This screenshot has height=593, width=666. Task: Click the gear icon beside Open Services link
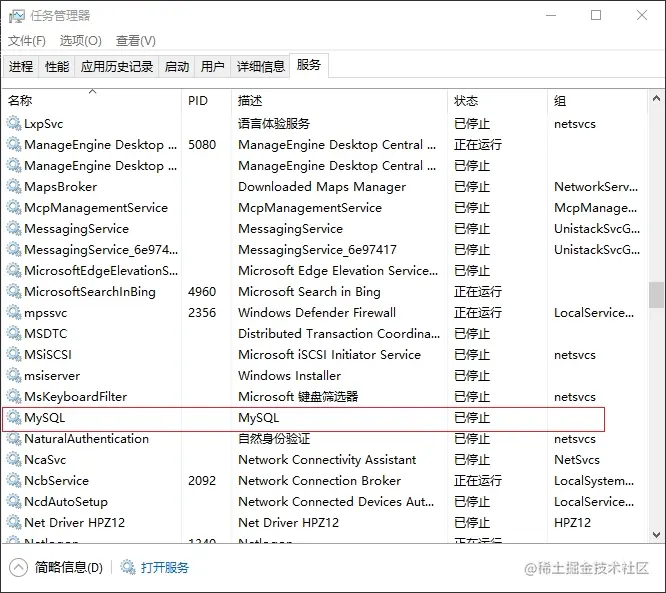coord(127,567)
